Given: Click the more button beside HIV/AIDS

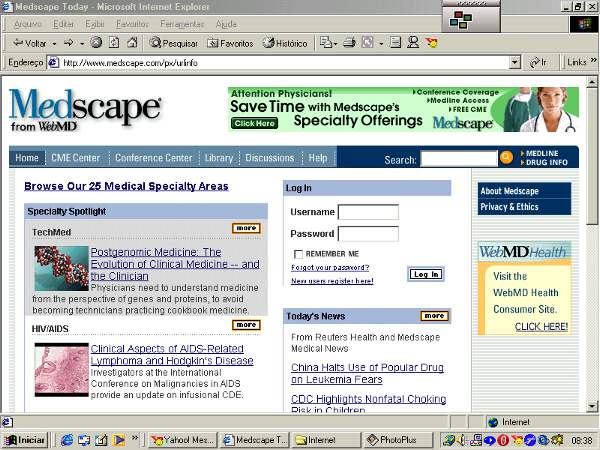Looking at the screenshot, I should point(246,325).
